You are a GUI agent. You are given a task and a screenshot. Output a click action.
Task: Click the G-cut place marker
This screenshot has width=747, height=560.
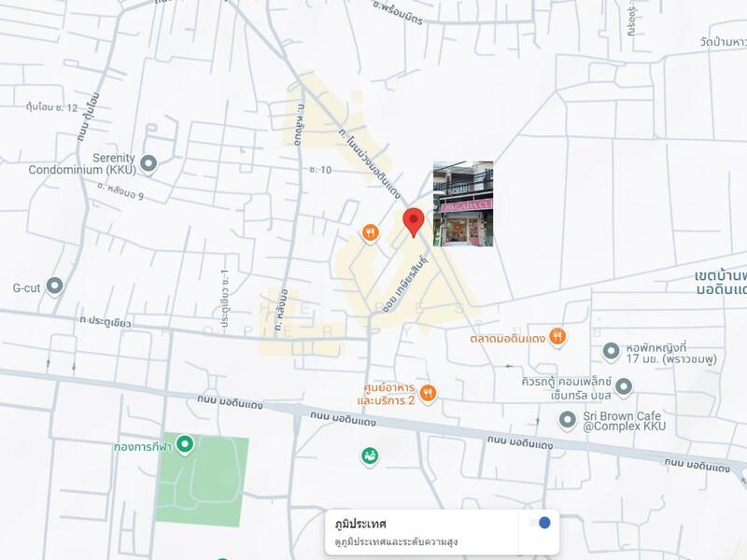[55, 286]
